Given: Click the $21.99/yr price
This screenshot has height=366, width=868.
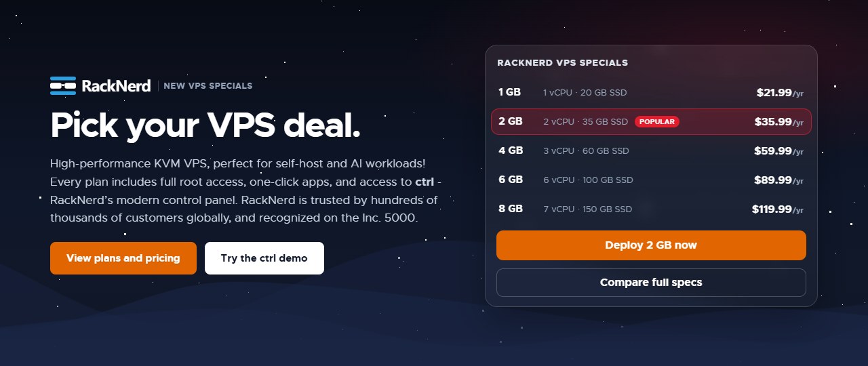Looking at the screenshot, I should click(780, 93).
